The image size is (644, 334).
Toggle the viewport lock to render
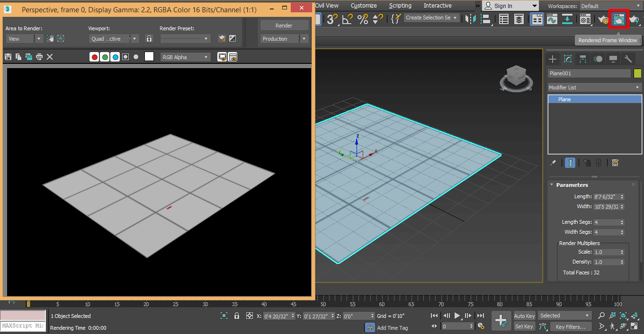(x=149, y=39)
